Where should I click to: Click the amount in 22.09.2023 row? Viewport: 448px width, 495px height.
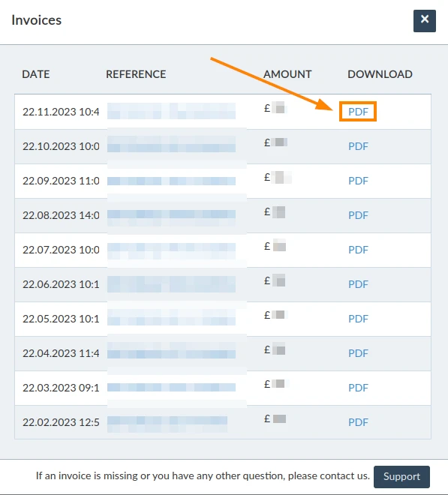[x=278, y=178]
